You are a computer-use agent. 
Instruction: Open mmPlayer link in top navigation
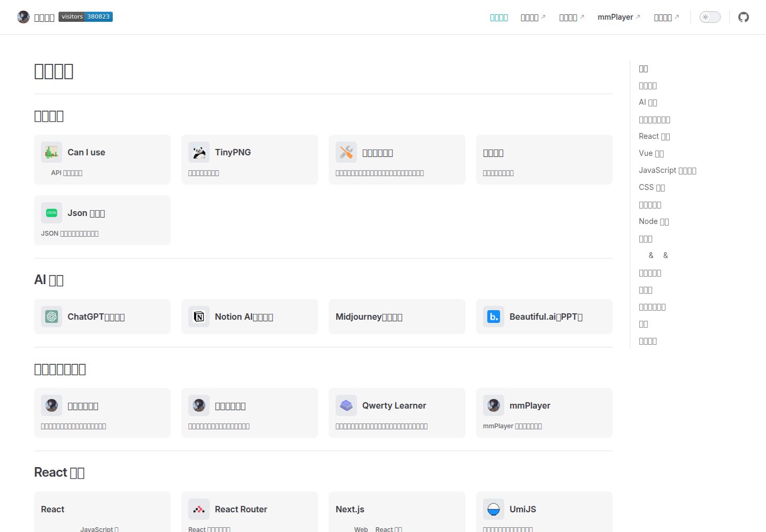click(619, 17)
